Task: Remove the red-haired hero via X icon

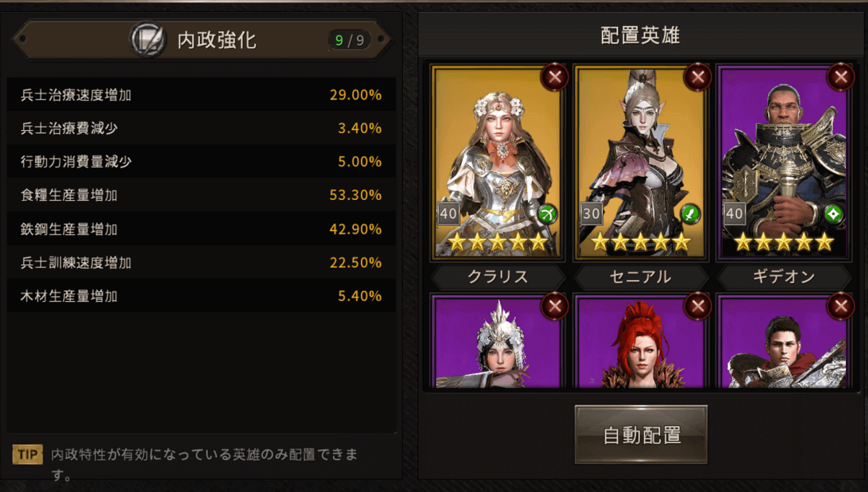Action: [698, 306]
